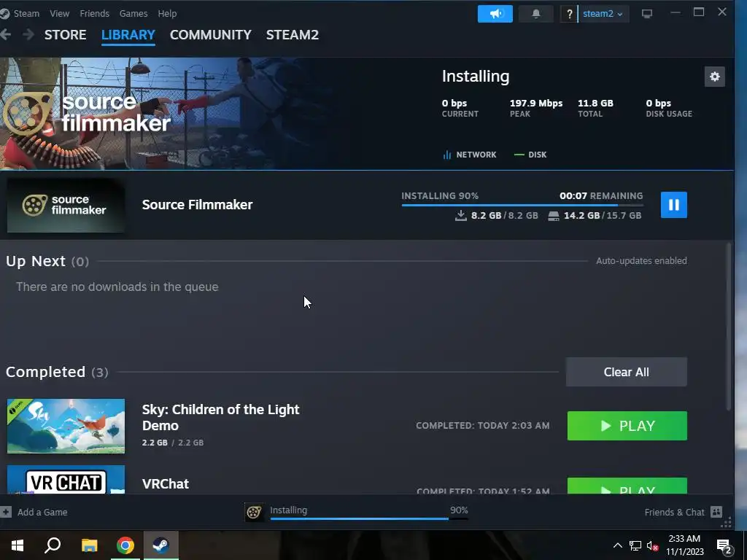The image size is (747, 560).
Task: Click the Steam logo in menu bar
Action: click(x=5, y=13)
